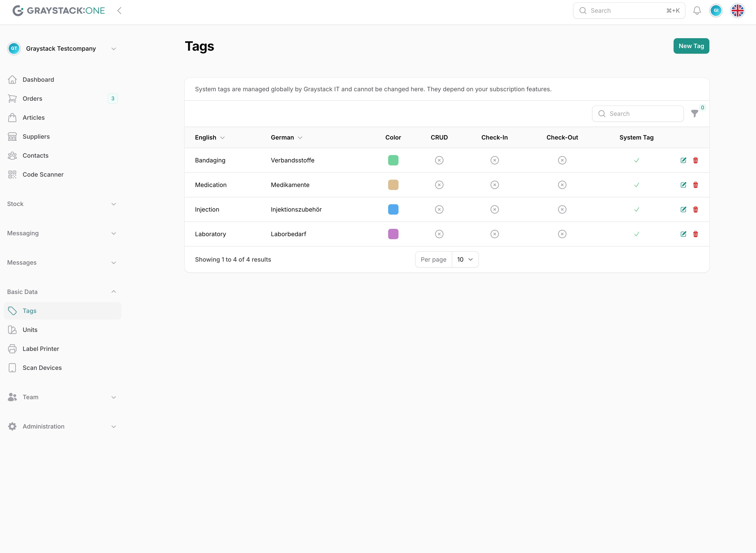Toggle CRUD status for Bandaging
The height and width of the screenshot is (553, 756).
[x=439, y=160]
